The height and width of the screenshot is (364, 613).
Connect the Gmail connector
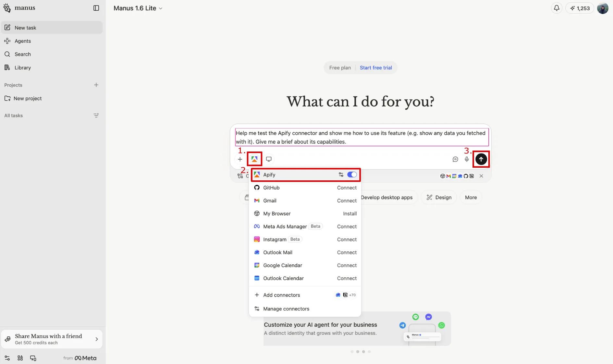(x=347, y=200)
